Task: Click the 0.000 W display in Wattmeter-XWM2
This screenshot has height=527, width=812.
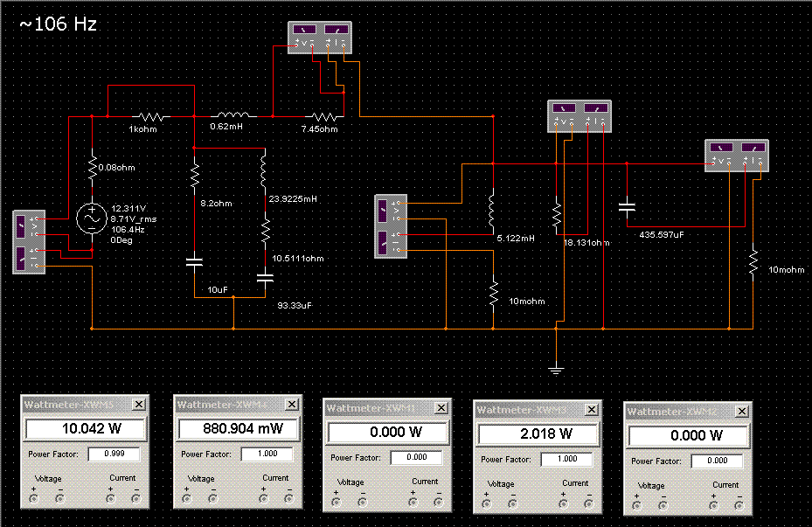Action: [x=690, y=435]
